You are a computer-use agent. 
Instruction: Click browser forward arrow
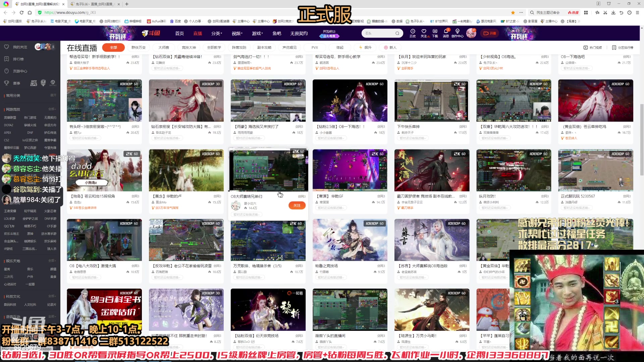click(x=13, y=12)
